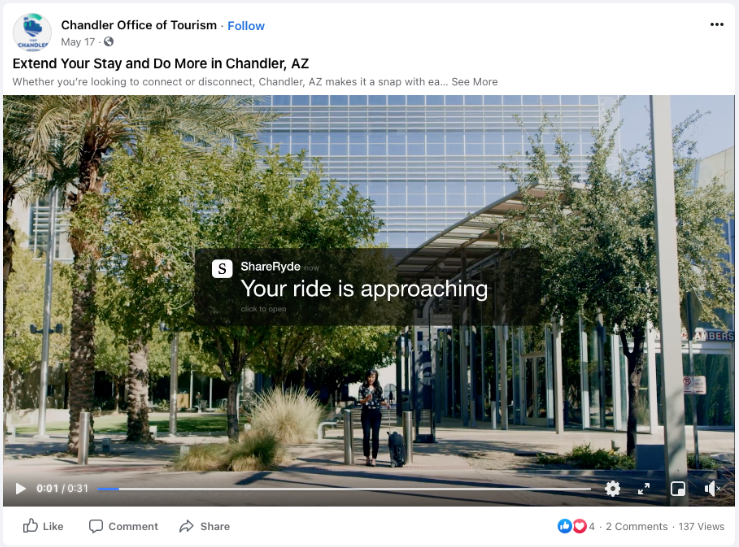Click the video title Extend Your Stay
Image resolution: width=739 pixels, height=547 pixels.
pyautogui.click(x=161, y=64)
